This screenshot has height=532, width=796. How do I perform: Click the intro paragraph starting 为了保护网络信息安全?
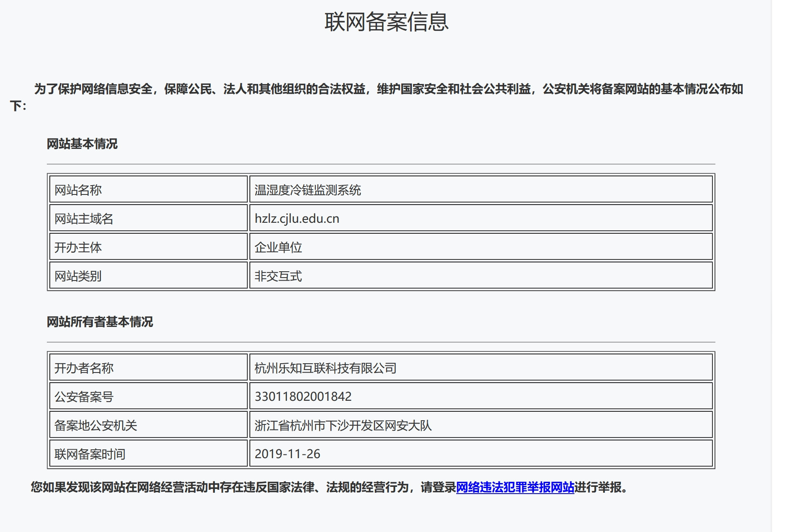pos(376,97)
